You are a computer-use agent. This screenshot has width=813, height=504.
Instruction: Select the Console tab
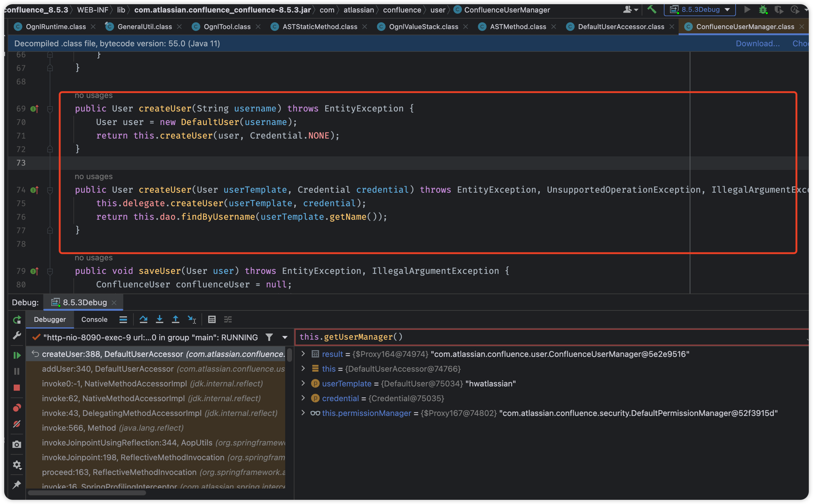(94, 320)
